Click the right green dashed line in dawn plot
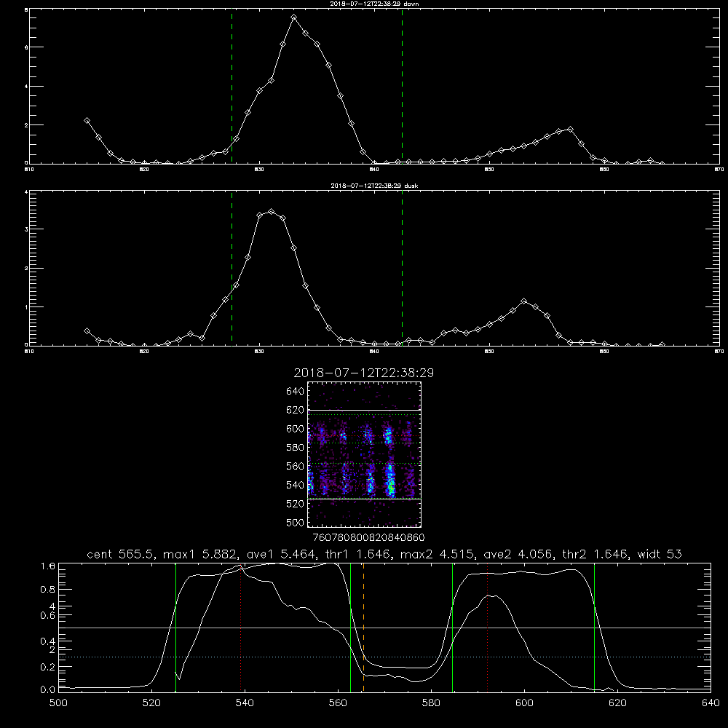Screen dimensions: 728x728 [402, 87]
